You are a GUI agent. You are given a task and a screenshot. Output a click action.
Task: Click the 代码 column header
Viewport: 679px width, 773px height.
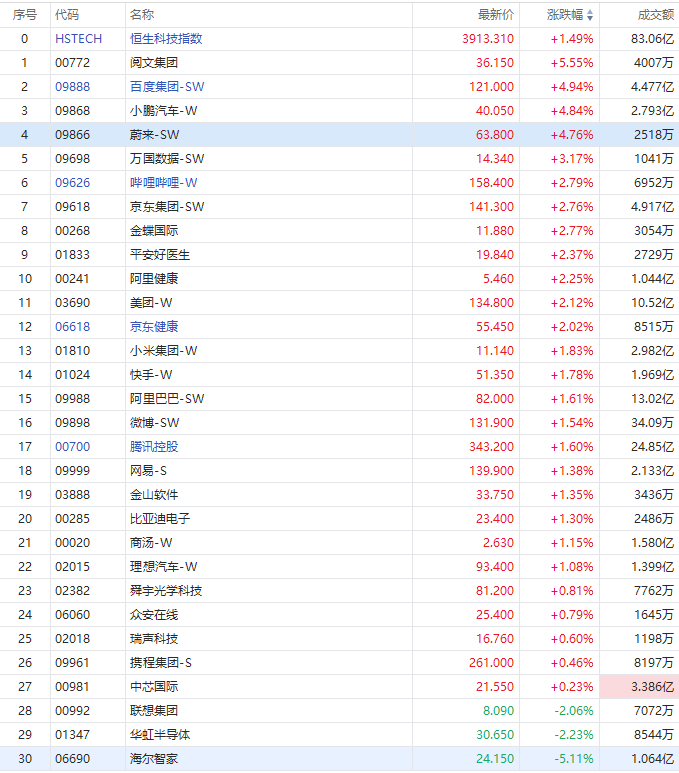tap(67, 15)
